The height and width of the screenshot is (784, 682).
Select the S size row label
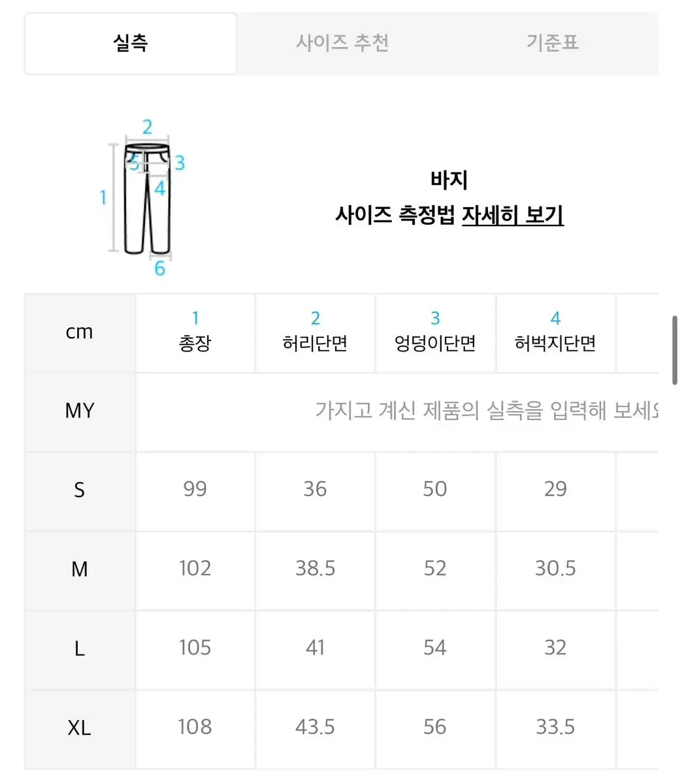[80, 490]
